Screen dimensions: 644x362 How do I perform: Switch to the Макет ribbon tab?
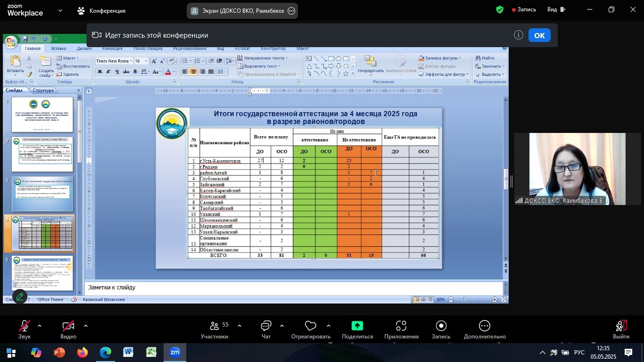(303, 49)
